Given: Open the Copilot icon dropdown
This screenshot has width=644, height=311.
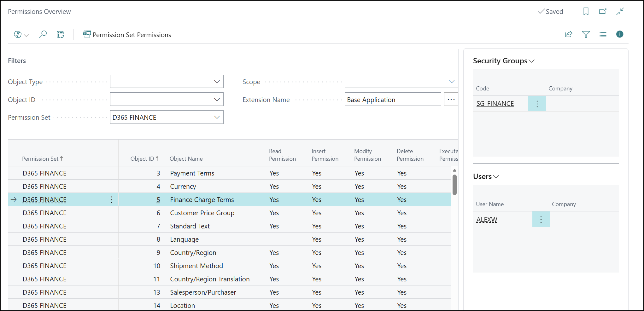Looking at the screenshot, I should click(x=21, y=35).
